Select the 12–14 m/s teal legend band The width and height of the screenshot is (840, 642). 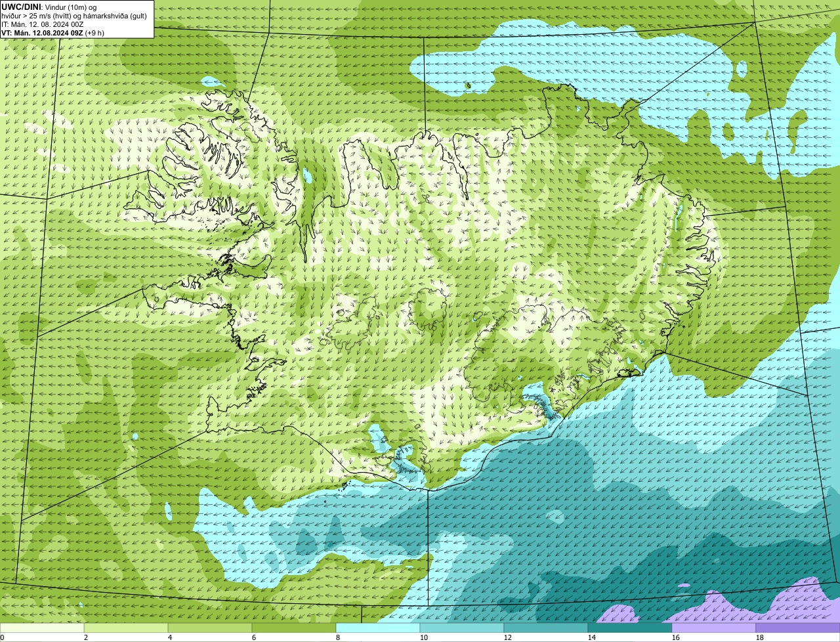(546, 628)
